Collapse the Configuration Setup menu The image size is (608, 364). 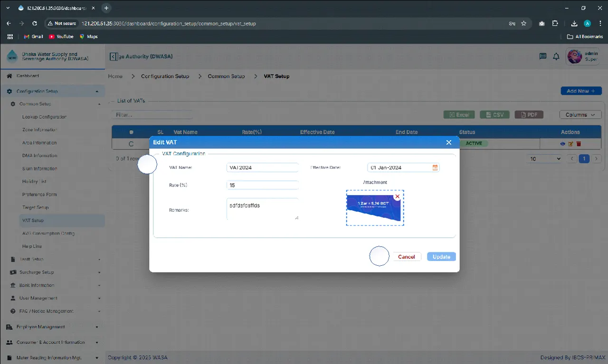[52, 91]
